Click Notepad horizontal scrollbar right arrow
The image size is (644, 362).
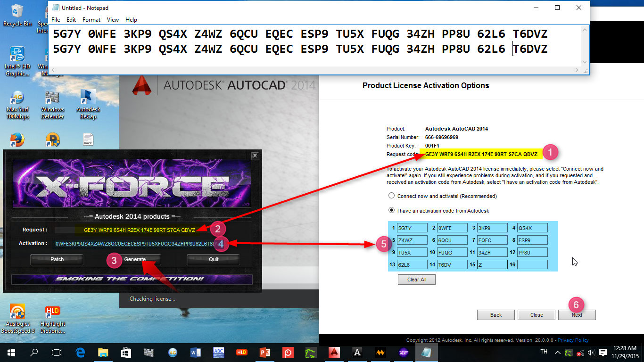coord(576,70)
